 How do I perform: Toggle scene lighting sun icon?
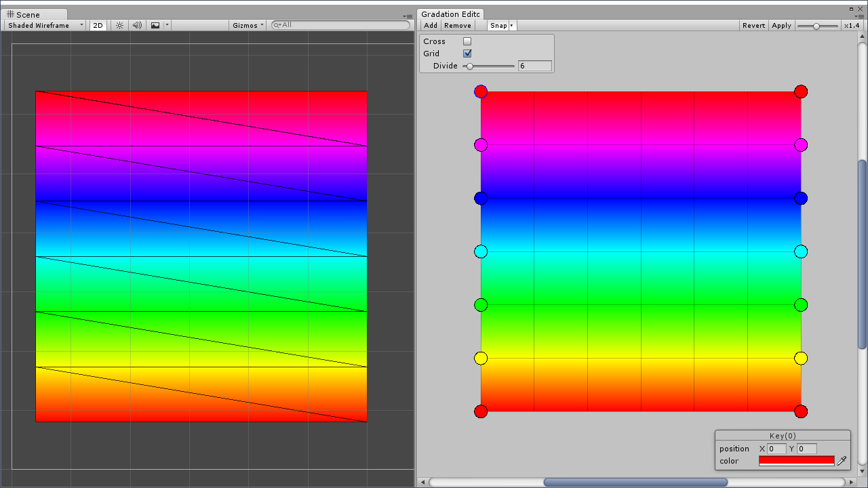pos(119,25)
